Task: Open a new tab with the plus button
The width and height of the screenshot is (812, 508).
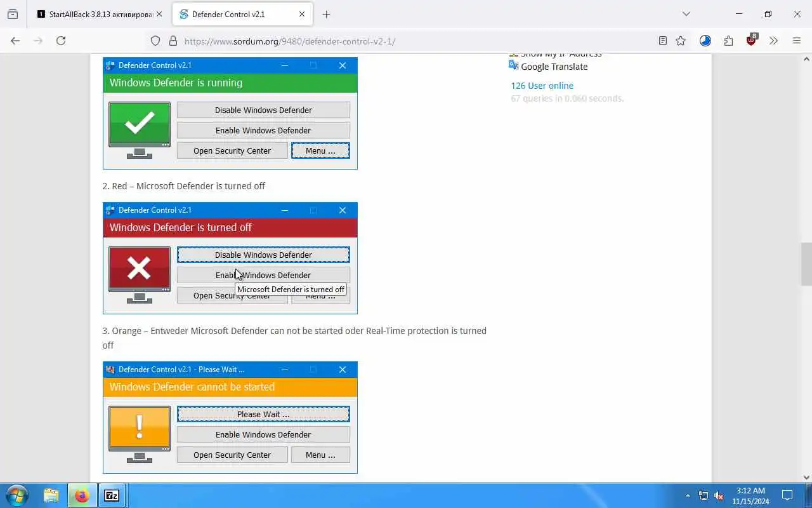Action: tap(326, 14)
